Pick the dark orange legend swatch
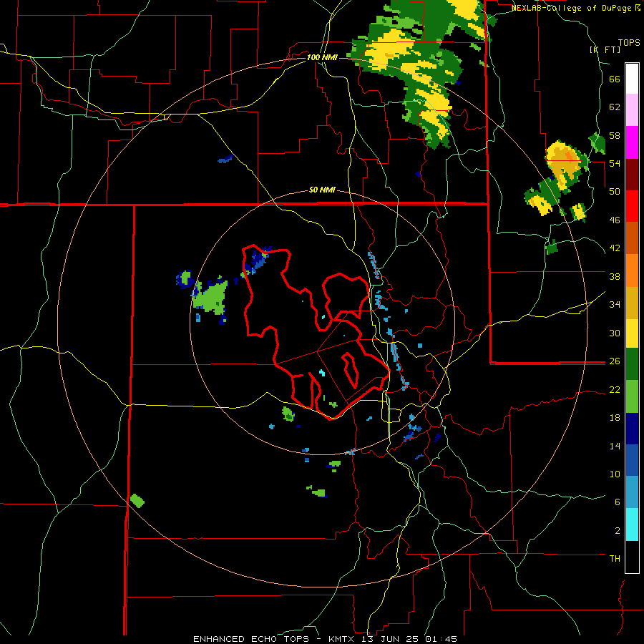This screenshot has width=644, height=644. coord(632,238)
